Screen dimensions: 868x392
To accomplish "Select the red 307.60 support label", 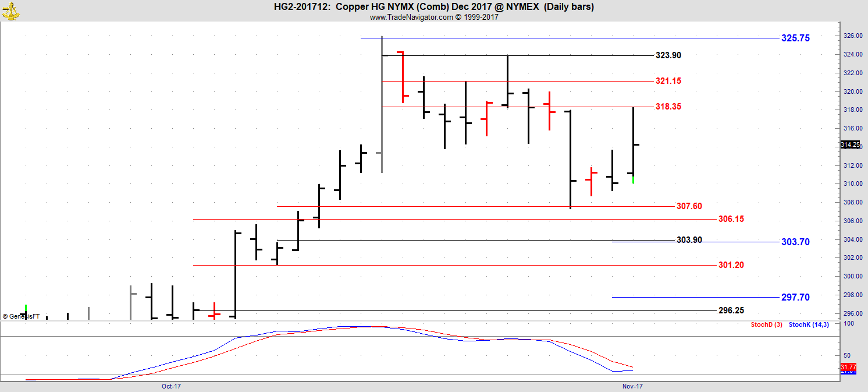I will [689, 206].
